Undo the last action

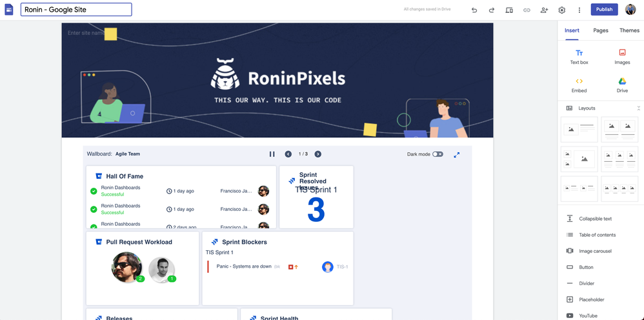tap(474, 10)
